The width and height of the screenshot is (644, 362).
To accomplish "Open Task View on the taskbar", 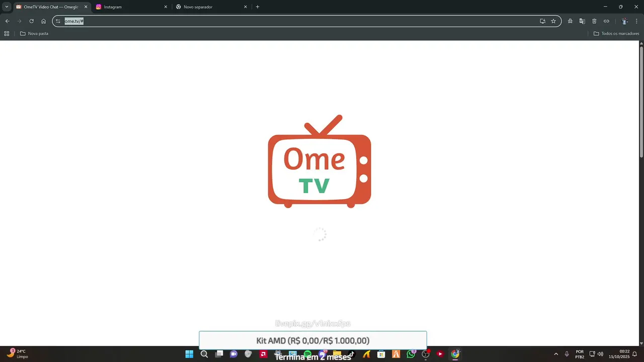I will point(219,354).
